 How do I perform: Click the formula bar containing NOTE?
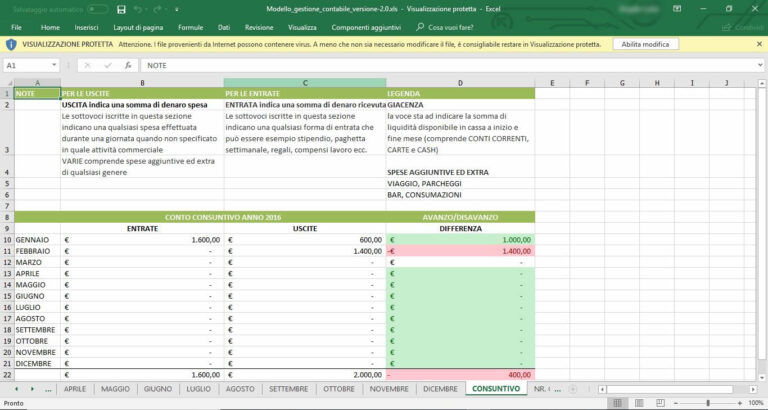tap(448, 65)
